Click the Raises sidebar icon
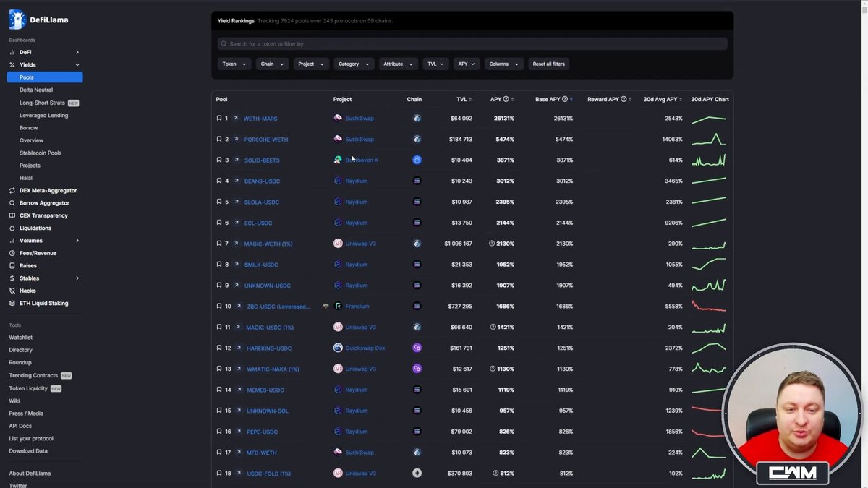868x488 pixels. coord(12,265)
